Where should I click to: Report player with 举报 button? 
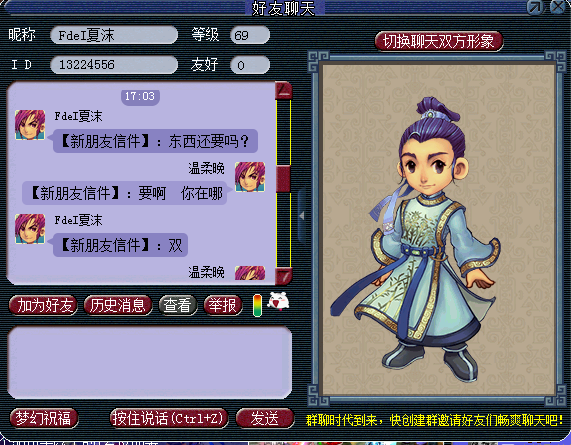(x=223, y=305)
